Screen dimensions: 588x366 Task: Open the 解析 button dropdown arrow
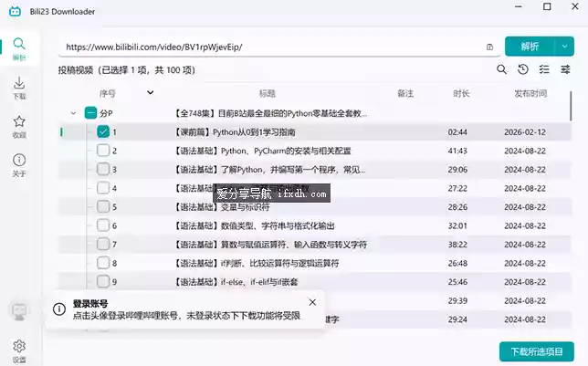(x=564, y=47)
